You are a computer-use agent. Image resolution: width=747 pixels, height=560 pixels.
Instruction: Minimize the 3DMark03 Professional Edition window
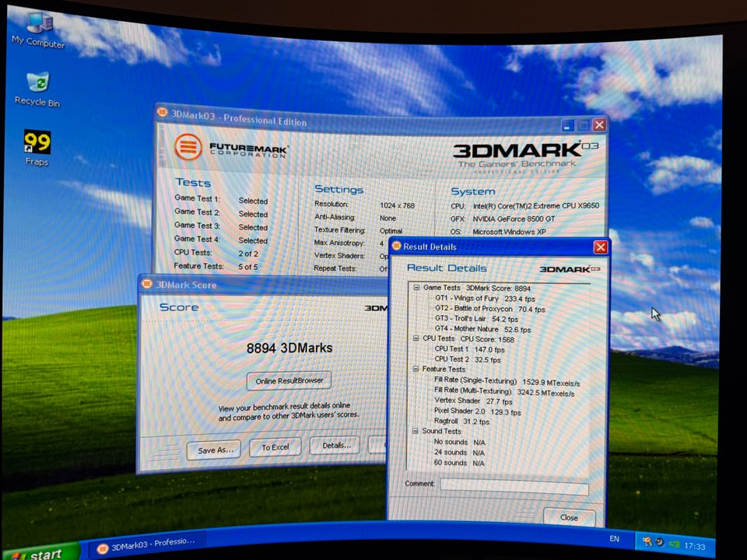point(567,126)
